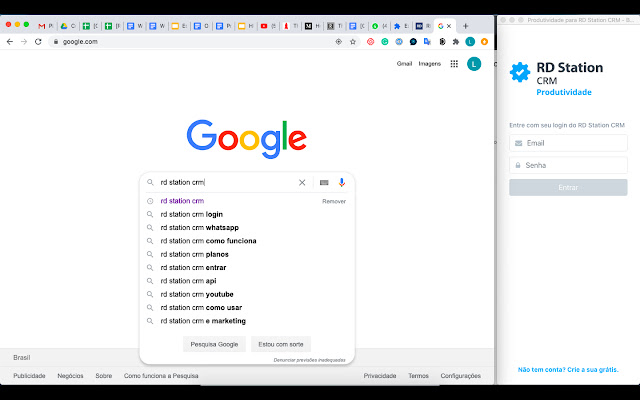This screenshot has height=400, width=640.
Task: Select the history suggestion rd station crm
Action: [x=182, y=201]
